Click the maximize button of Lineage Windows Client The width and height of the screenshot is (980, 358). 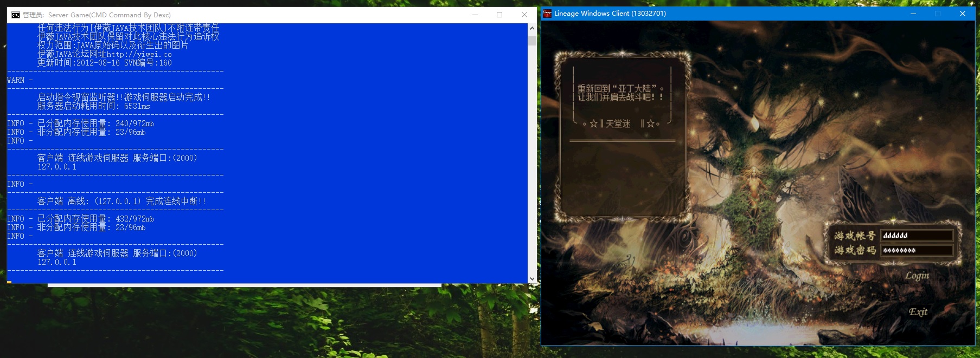(x=938, y=14)
